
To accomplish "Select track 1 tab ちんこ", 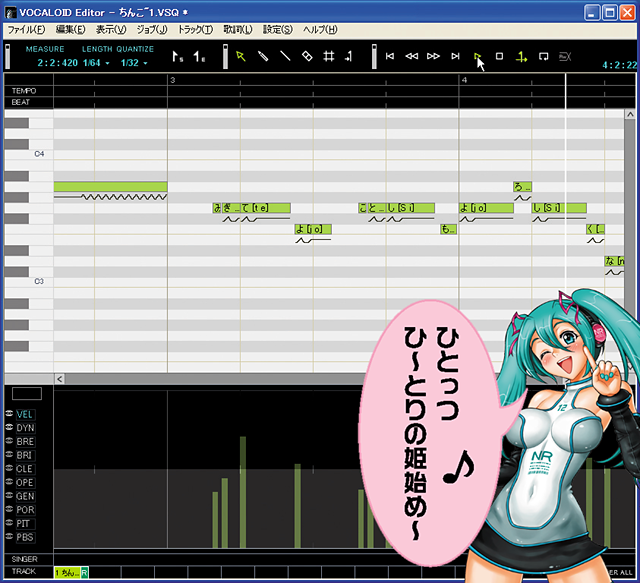I will point(67,573).
